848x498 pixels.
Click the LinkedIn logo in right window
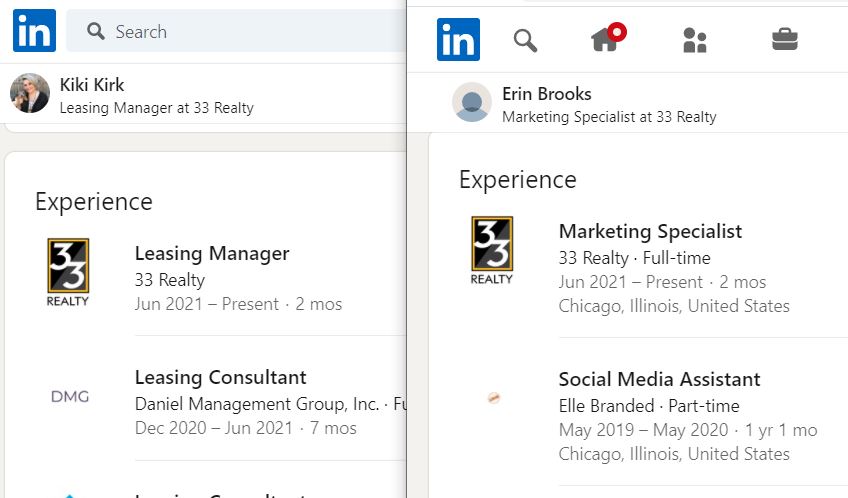click(458, 40)
